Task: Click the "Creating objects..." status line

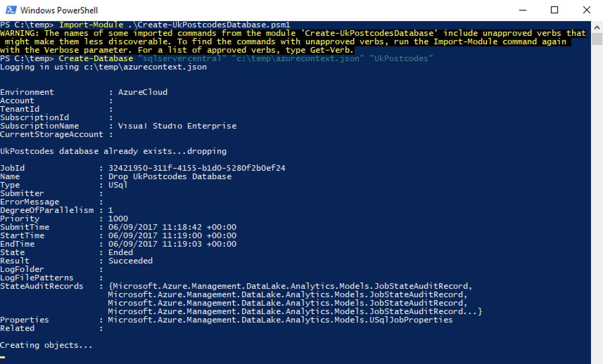Action: pos(46,345)
